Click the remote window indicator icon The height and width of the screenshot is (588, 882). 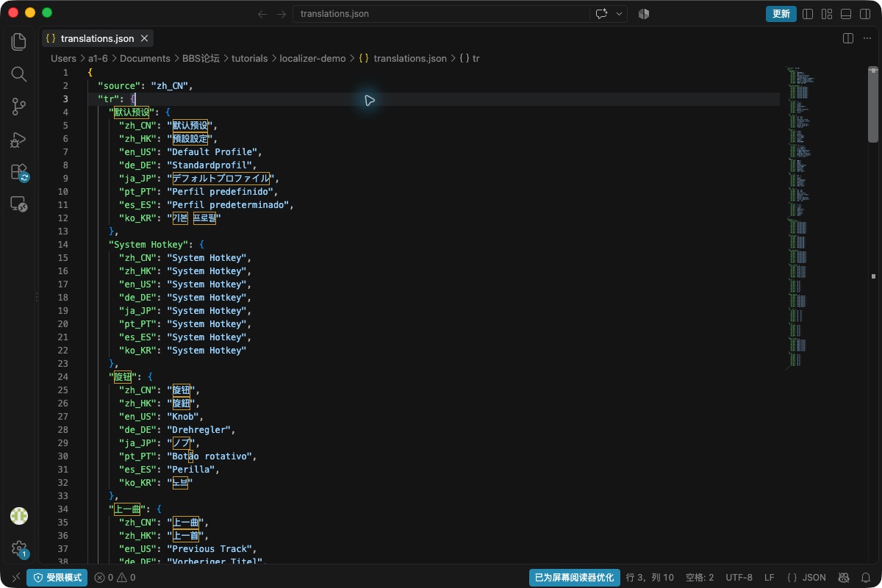tap(16, 578)
